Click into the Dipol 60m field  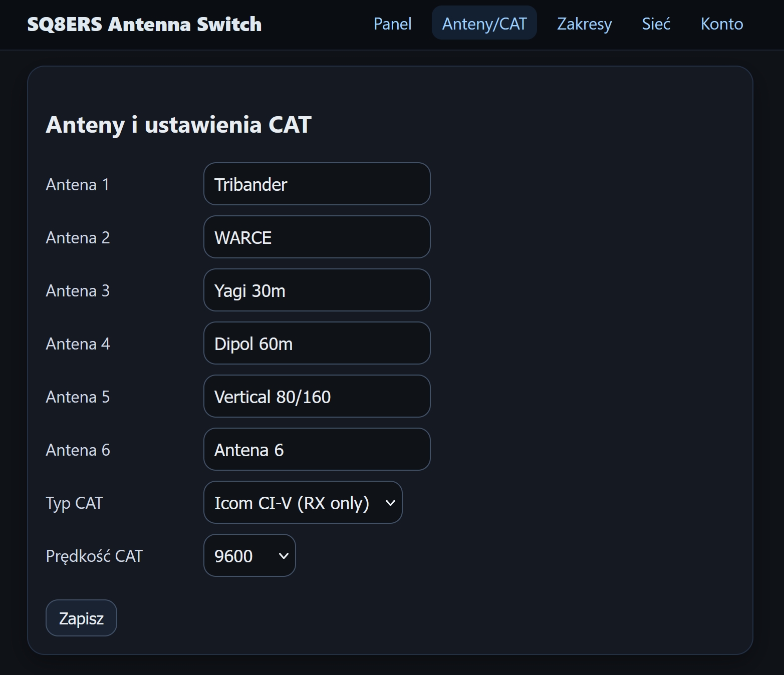tap(317, 344)
